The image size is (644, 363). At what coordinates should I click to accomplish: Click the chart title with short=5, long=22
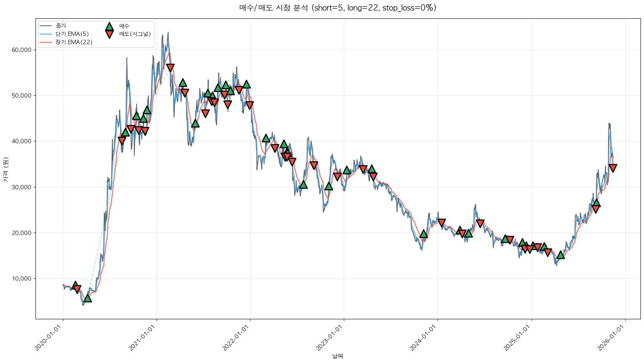338,8
